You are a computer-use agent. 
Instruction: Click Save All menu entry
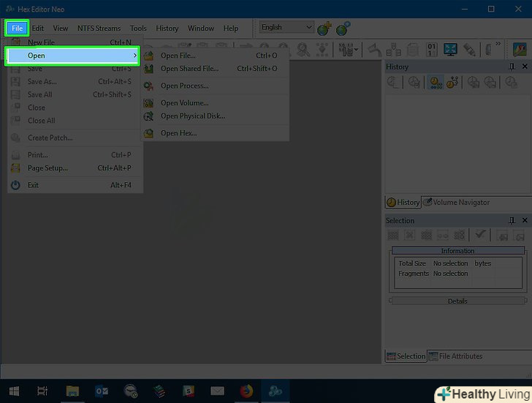point(75,95)
